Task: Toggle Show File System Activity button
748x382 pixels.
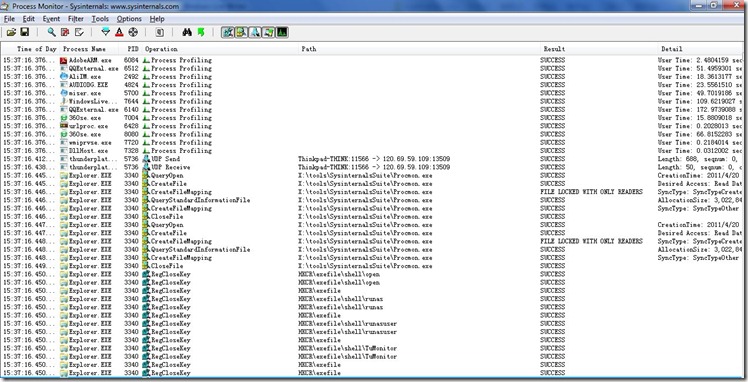Action: [241, 32]
